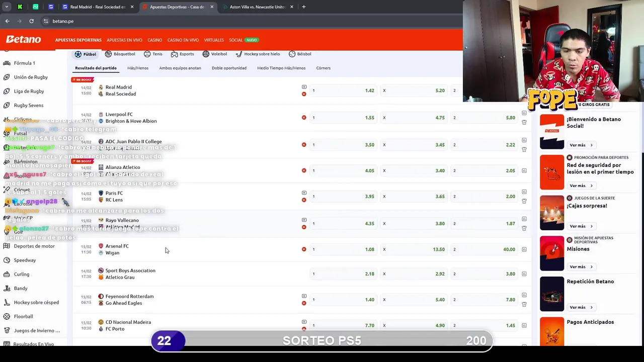
Task: Switch to Ambos equipos anotan tab
Action: 180,68
